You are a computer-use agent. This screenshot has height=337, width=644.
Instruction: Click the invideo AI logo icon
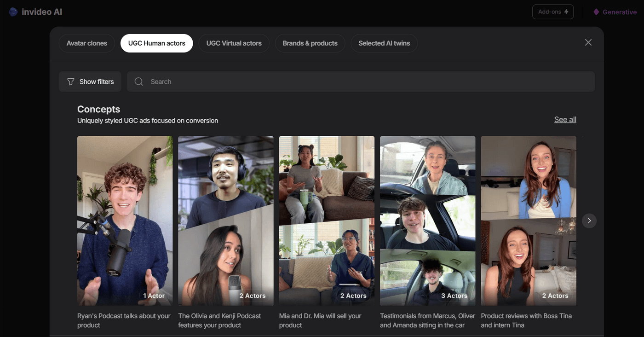tap(13, 12)
